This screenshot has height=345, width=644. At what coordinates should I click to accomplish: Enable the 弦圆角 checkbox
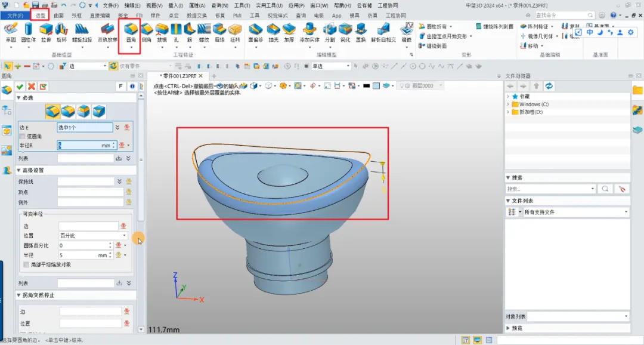[23, 137]
